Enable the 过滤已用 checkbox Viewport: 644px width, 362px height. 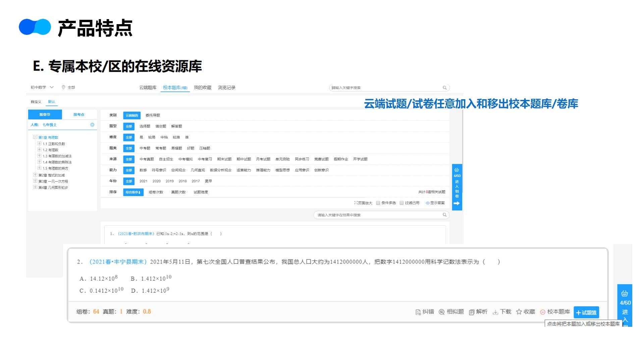401,203
